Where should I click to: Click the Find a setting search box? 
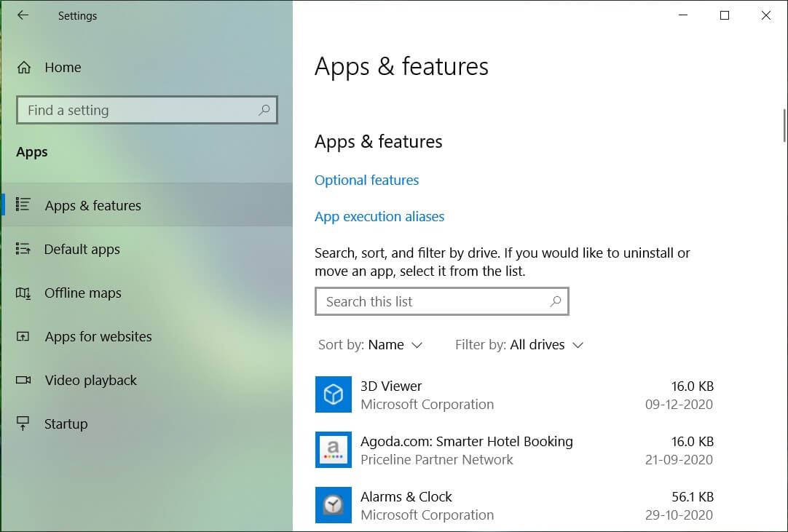click(146, 109)
